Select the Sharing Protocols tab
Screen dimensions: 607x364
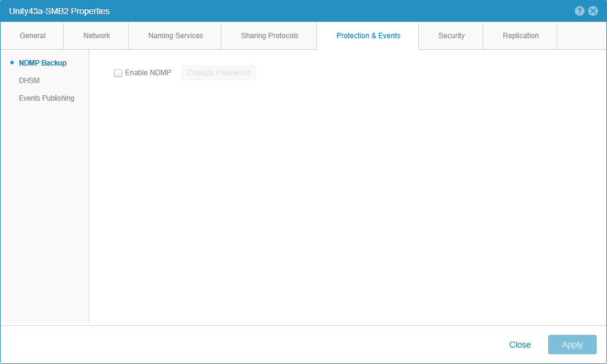[270, 36]
